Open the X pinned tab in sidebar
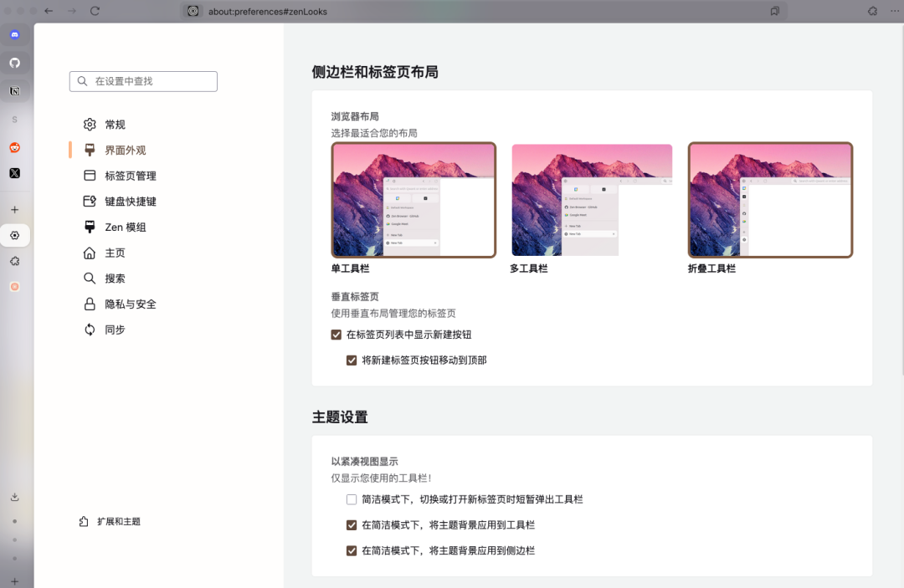Image resolution: width=904 pixels, height=588 pixels. 14,173
